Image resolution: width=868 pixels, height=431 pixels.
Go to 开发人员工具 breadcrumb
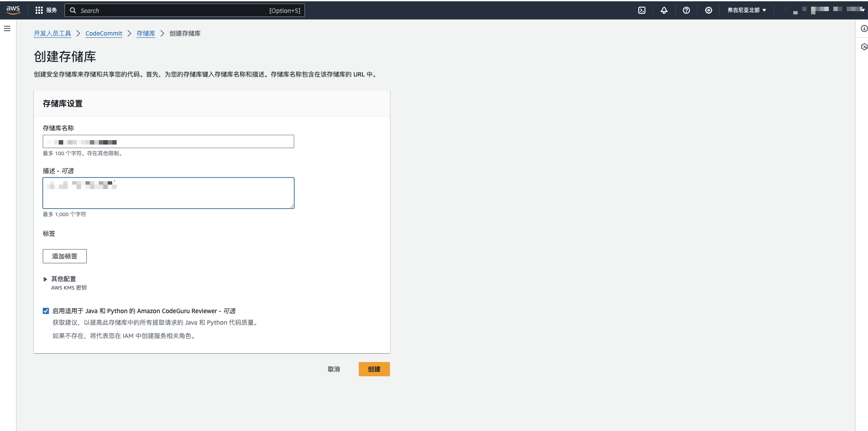53,33
